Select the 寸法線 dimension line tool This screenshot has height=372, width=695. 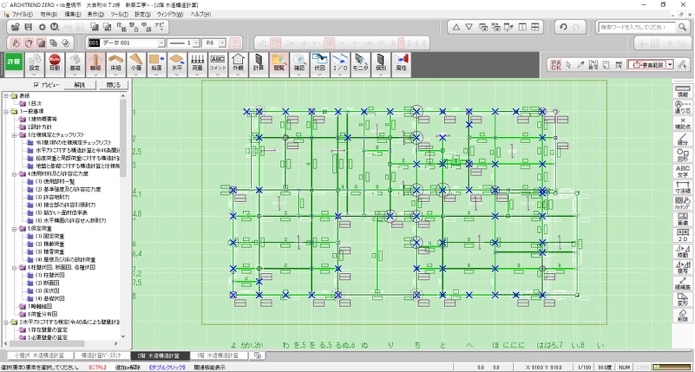[683, 187]
